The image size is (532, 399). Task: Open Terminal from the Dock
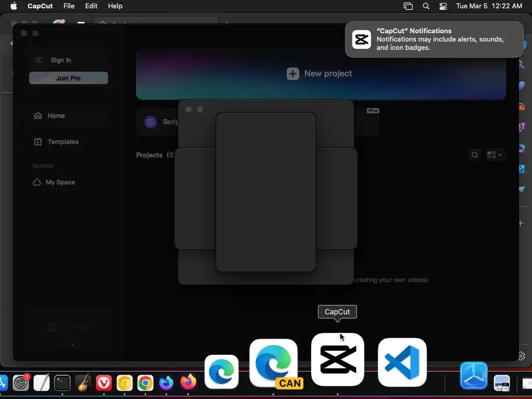point(62,383)
